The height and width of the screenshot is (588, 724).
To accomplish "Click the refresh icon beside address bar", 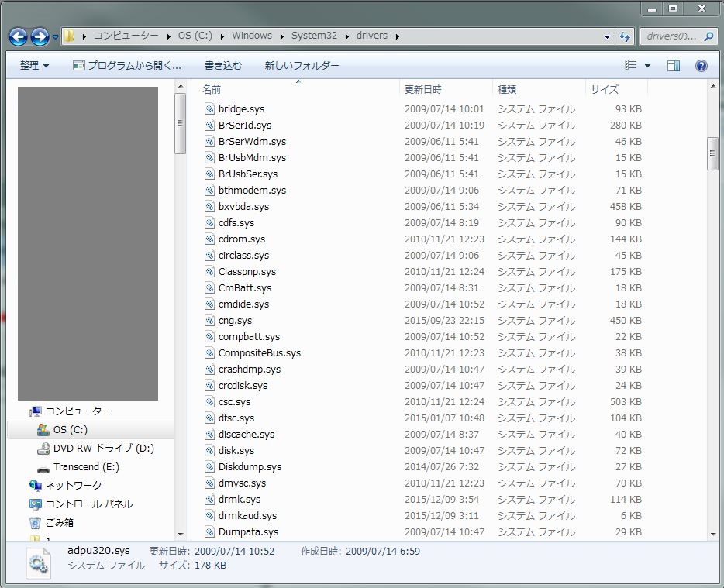I will point(625,36).
